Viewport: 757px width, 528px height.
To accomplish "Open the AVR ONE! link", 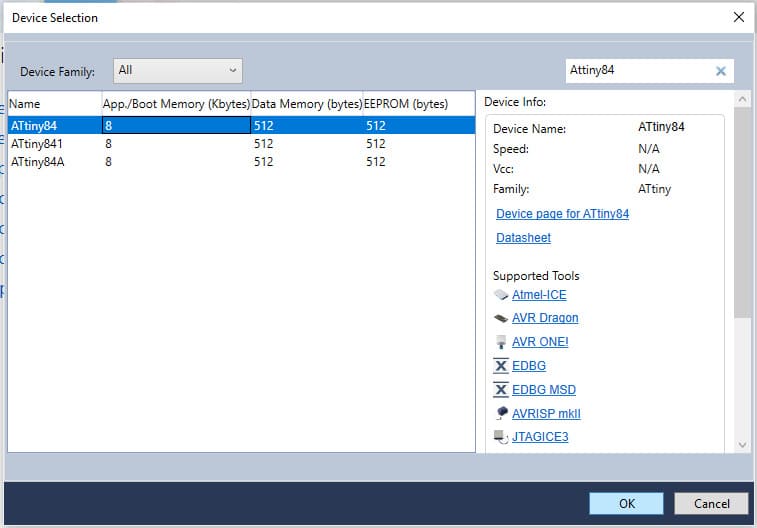I will [540, 342].
